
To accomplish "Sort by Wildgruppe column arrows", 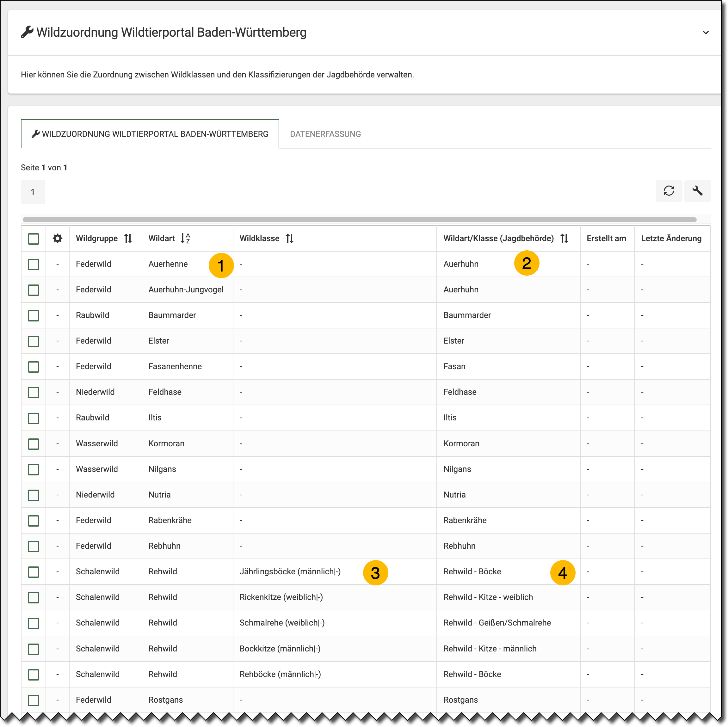I will tap(128, 238).
